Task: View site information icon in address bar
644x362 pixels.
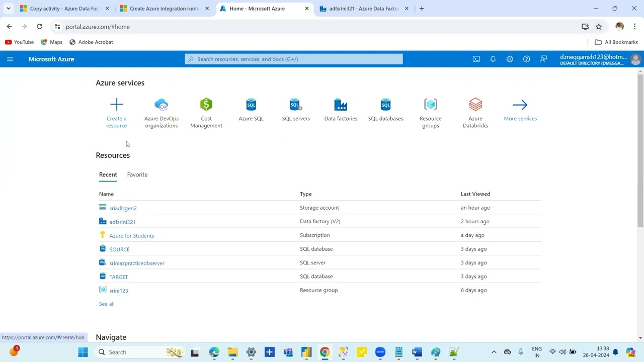Action: [57, 27]
